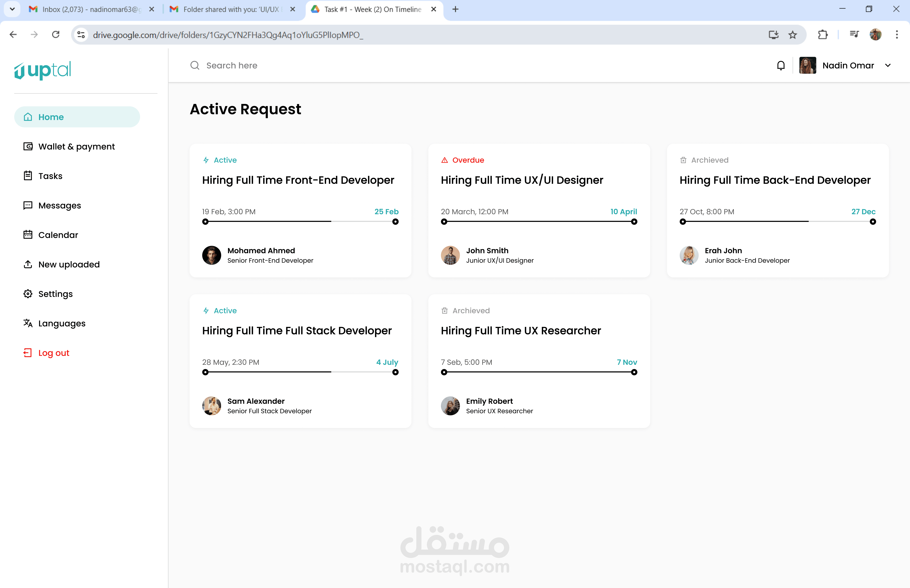This screenshot has height=588, width=910.
Task: Click John Smith's avatar
Action: coord(450,255)
